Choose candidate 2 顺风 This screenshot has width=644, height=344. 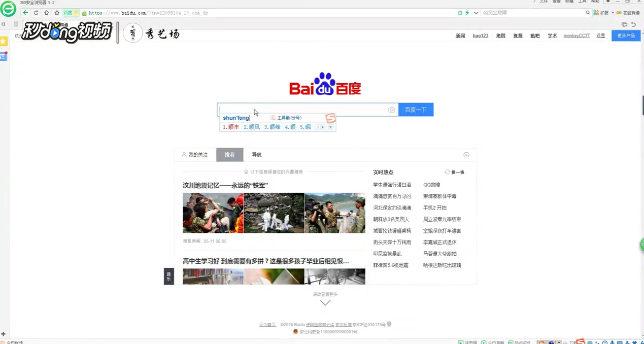251,127
